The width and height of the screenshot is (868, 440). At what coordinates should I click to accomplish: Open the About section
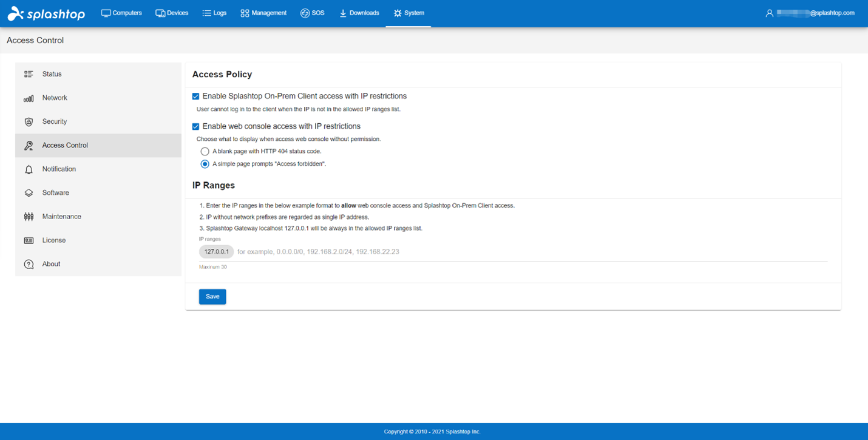click(98, 264)
